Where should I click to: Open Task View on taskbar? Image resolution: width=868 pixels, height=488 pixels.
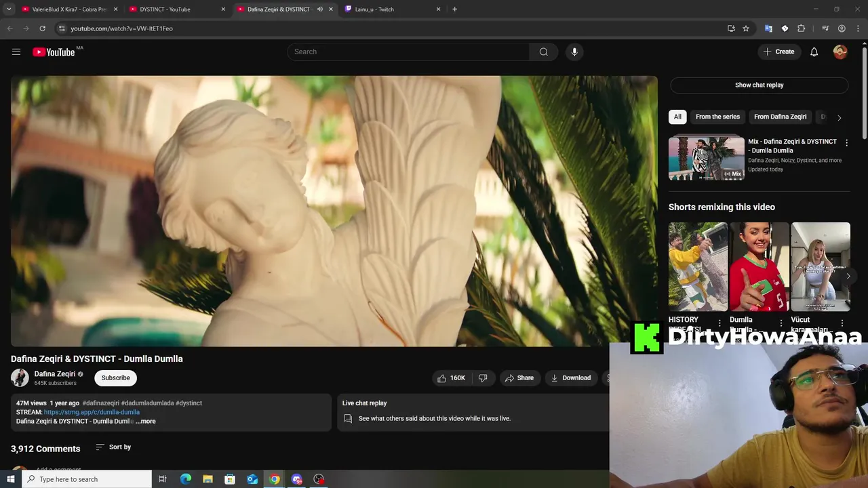pos(163,479)
